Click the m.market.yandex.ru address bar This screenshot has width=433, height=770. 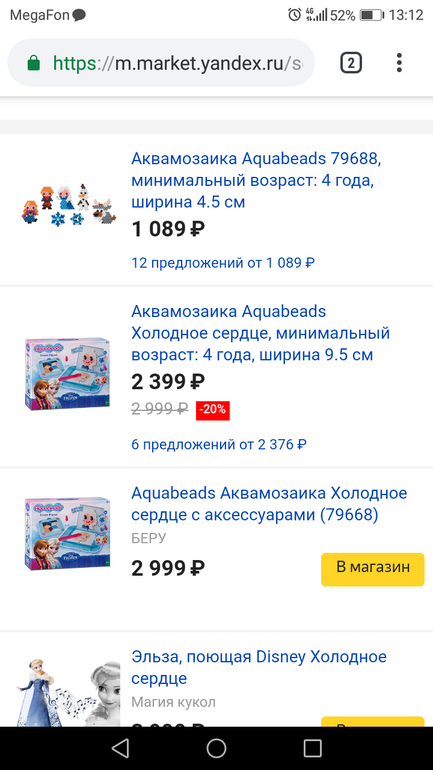161,63
